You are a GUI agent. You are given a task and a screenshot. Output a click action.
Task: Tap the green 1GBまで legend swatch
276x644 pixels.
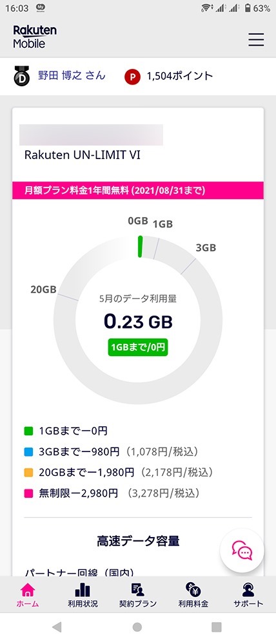tap(28, 431)
